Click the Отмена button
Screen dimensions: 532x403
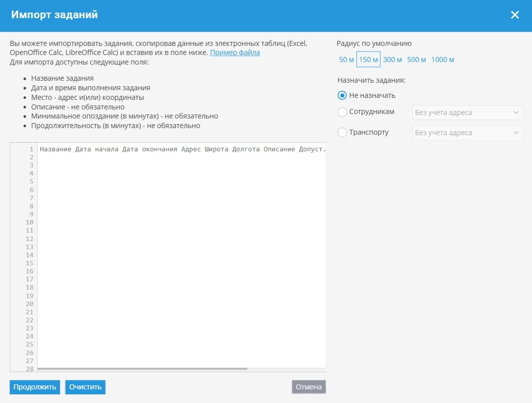point(309,387)
